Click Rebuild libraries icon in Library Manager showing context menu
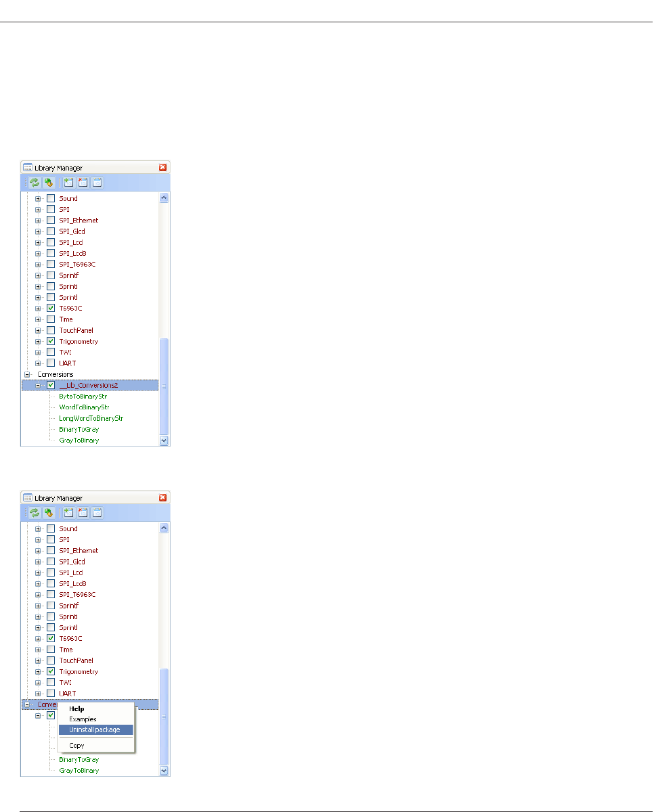The image size is (654, 812). pos(48,513)
